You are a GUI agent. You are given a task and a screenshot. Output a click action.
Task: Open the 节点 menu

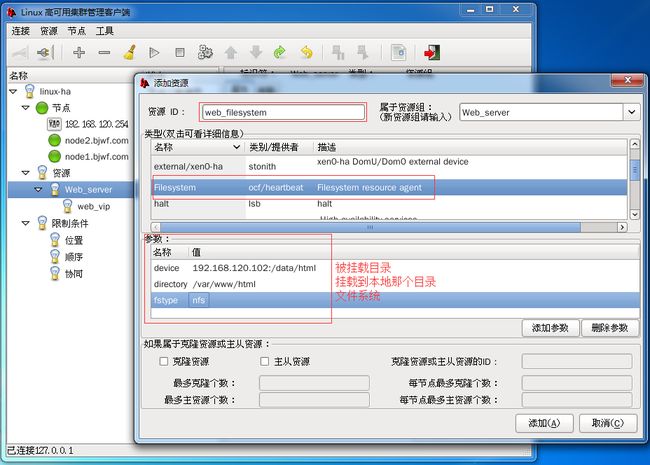(x=77, y=31)
